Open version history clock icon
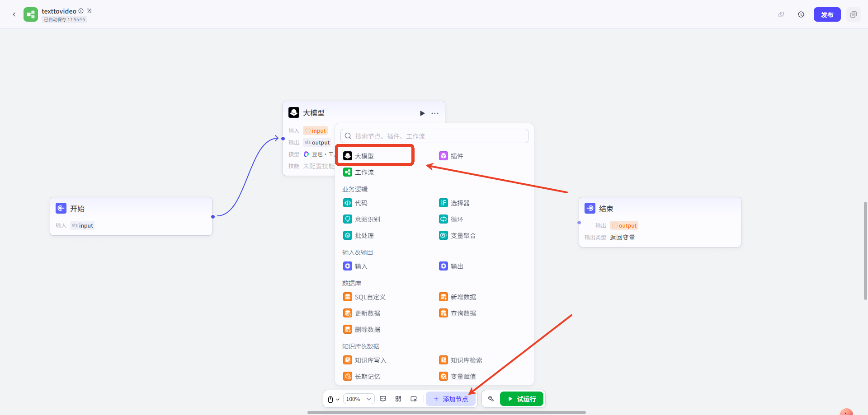The width and height of the screenshot is (868, 415). pyautogui.click(x=801, y=14)
